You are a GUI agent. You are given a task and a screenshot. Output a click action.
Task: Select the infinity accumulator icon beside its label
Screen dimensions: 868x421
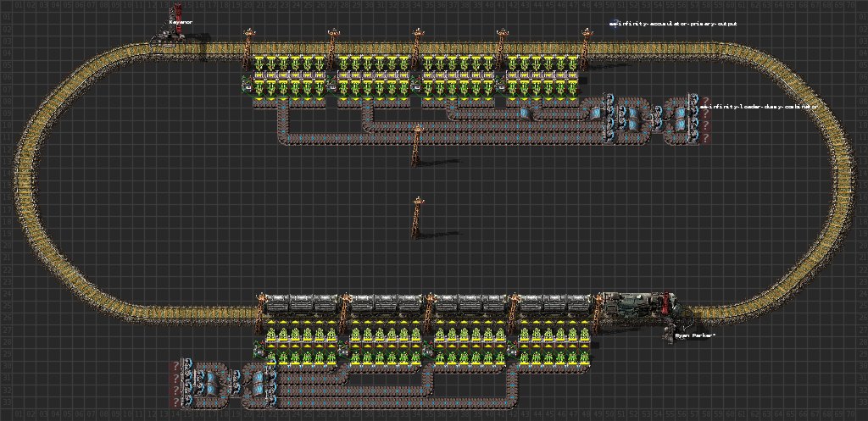614,25
